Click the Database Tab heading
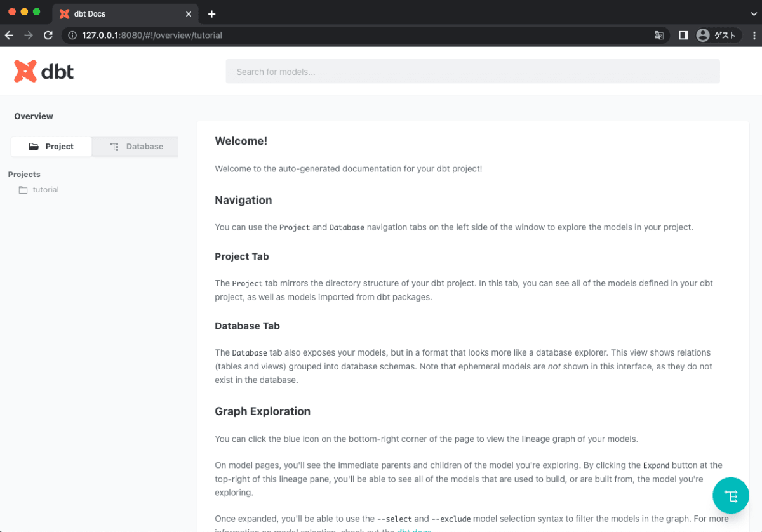This screenshot has height=532, width=762. [x=247, y=326]
